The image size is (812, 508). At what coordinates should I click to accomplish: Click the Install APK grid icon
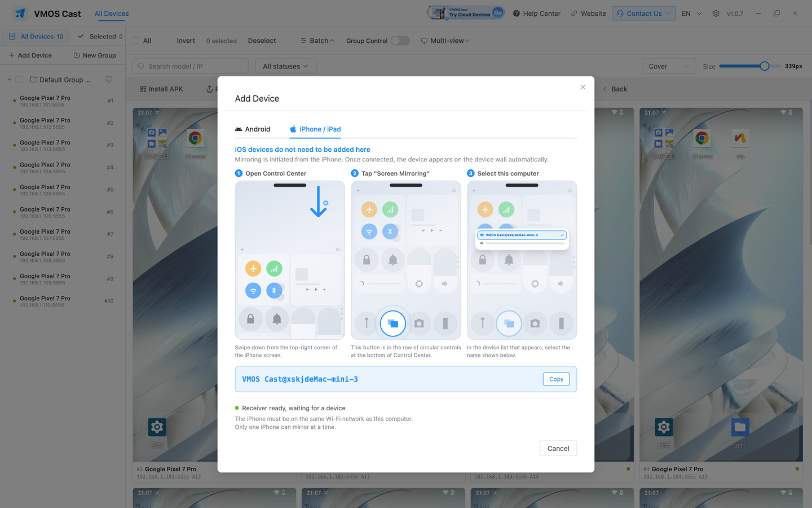pos(143,89)
